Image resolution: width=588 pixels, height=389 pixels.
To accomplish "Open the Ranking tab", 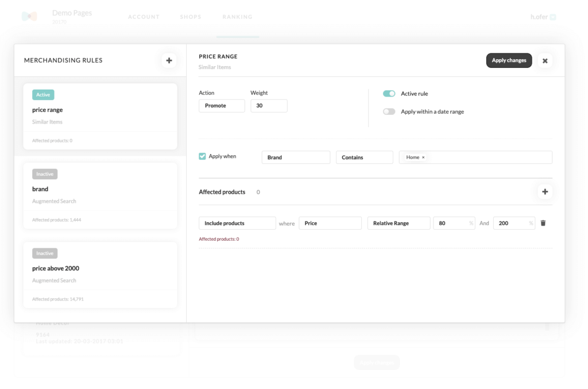I will click(x=237, y=17).
